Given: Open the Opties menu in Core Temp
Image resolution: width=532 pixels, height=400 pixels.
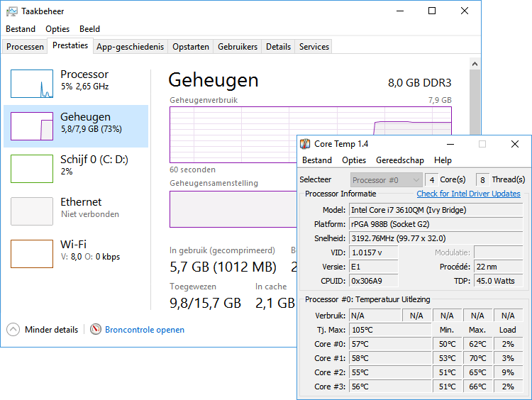Looking at the screenshot, I should pos(354,160).
